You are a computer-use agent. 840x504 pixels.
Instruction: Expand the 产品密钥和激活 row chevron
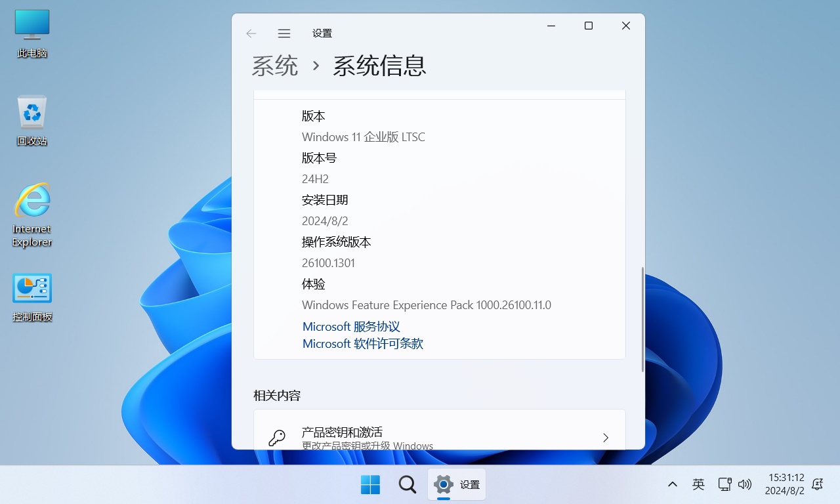coord(605,436)
